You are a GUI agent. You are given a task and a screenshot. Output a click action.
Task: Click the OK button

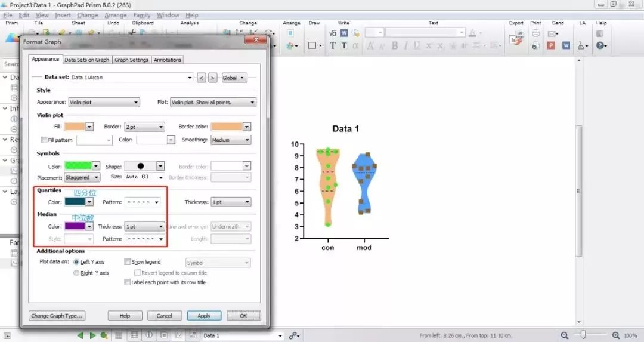point(243,316)
